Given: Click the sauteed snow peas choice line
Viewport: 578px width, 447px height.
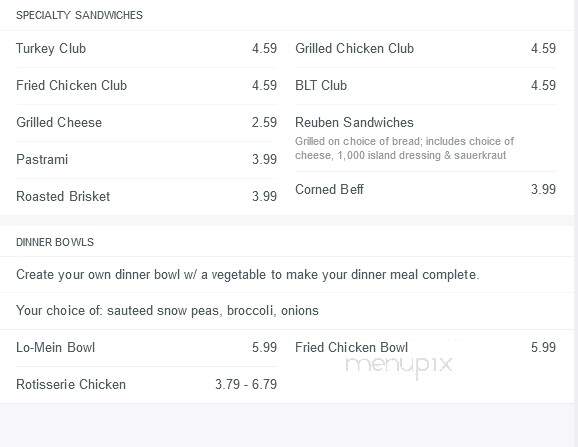Looking at the screenshot, I should (167, 311).
